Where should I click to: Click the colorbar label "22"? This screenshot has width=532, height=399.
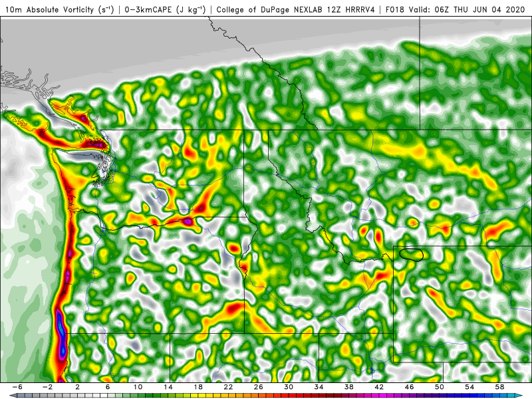click(228, 387)
